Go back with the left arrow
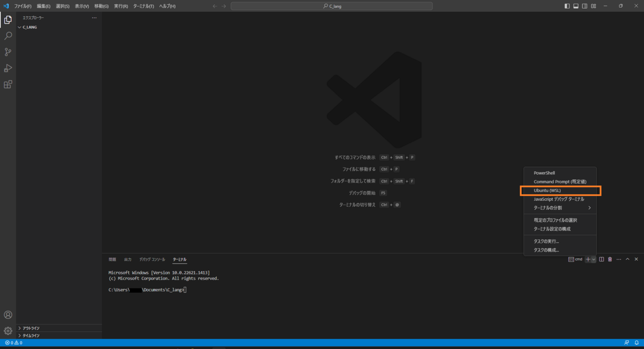644x349 pixels. pos(215,6)
